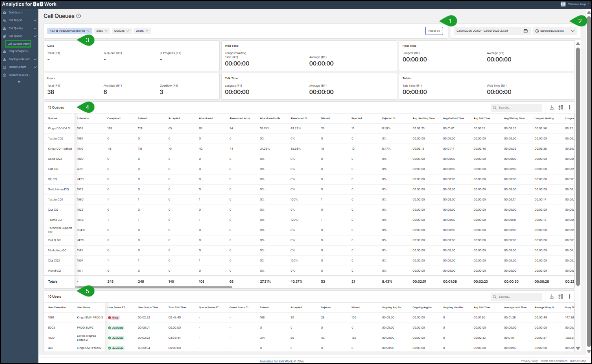Open column settings for Users table
The width and height of the screenshot is (592, 364).
pos(561,297)
